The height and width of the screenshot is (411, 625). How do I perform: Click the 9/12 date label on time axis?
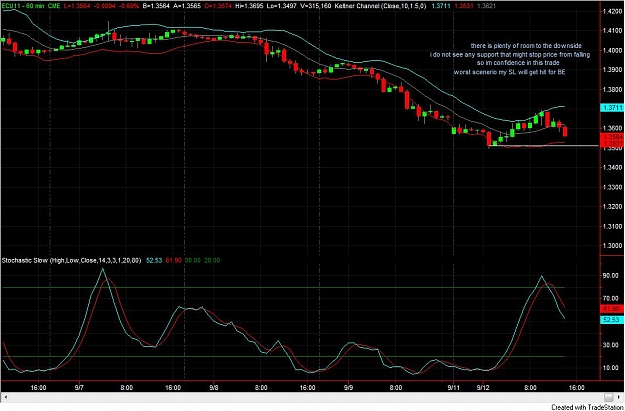483,387
